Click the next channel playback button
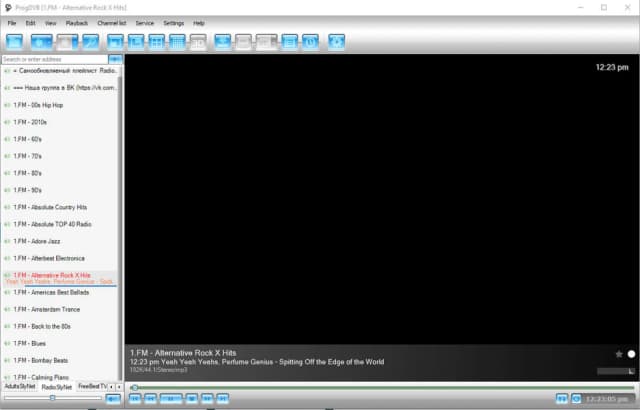This screenshot has width=640, height=410. 222,399
